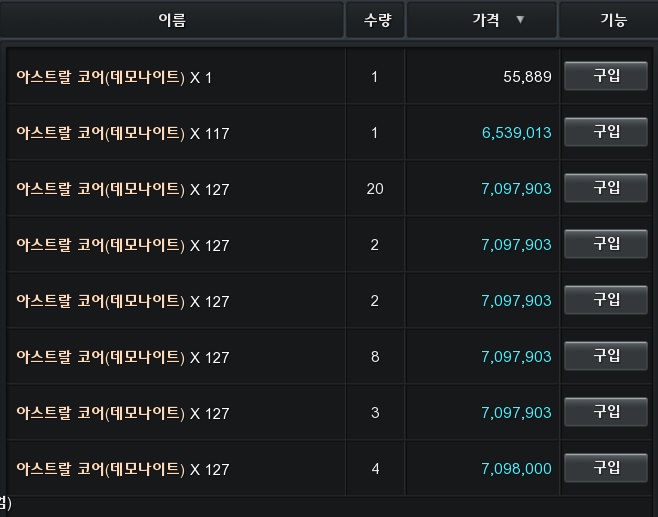The width and height of the screenshot is (658, 517).
Task: Click the 7,098,000 price value
Action: point(517,469)
